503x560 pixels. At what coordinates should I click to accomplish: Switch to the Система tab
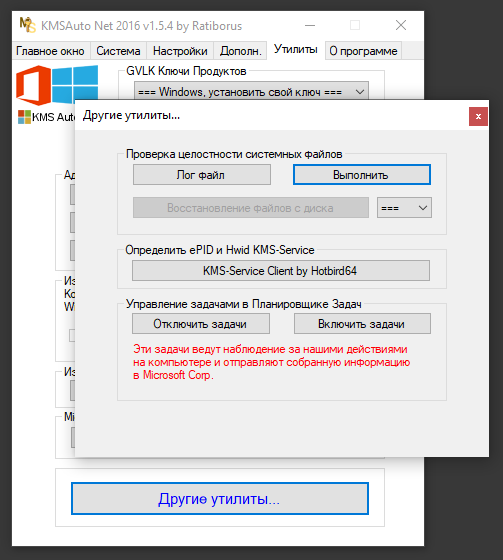coord(118,51)
